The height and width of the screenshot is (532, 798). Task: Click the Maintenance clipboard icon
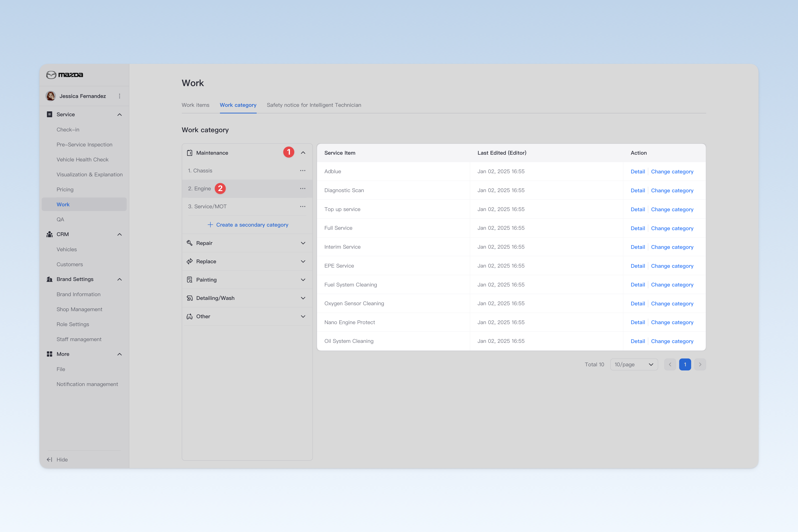click(189, 153)
